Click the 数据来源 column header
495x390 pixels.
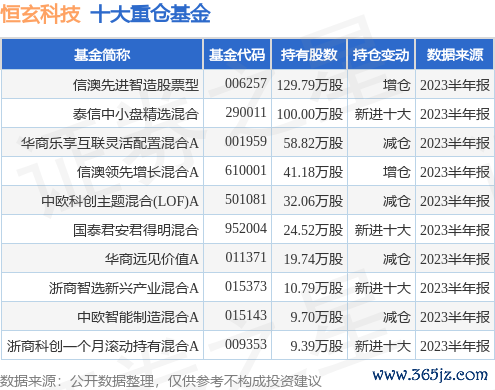pyautogui.click(x=455, y=54)
